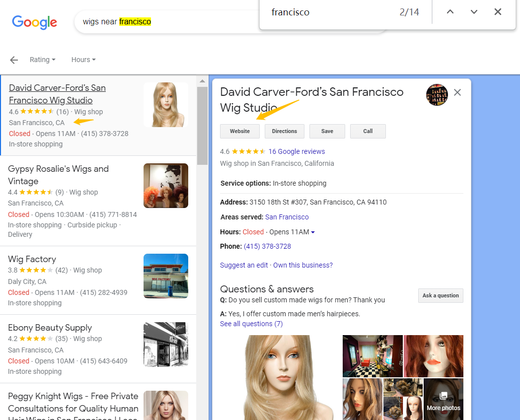The width and height of the screenshot is (520, 420).
Task: Open the studio interior checkered-floor photo
Action: (372, 356)
